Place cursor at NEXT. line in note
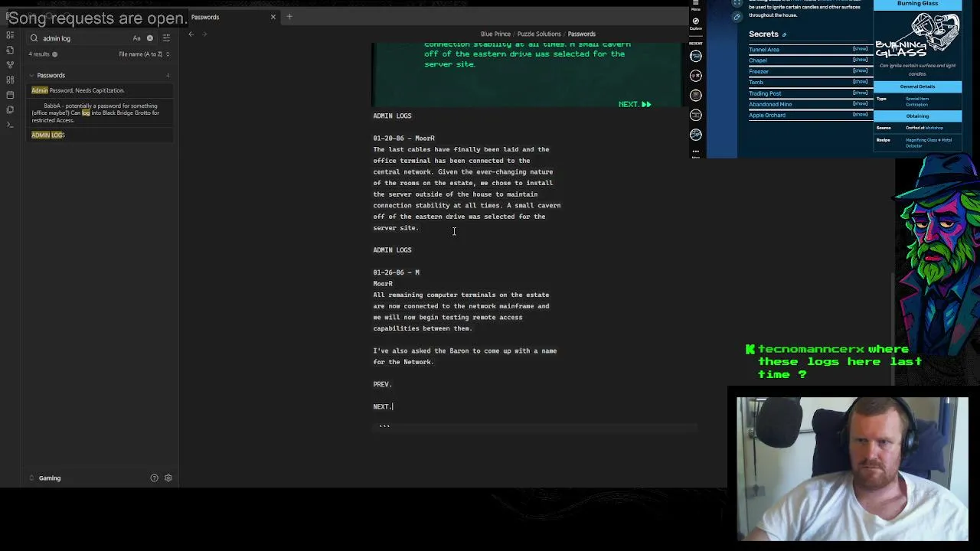Image resolution: width=980 pixels, height=551 pixels. click(x=383, y=406)
